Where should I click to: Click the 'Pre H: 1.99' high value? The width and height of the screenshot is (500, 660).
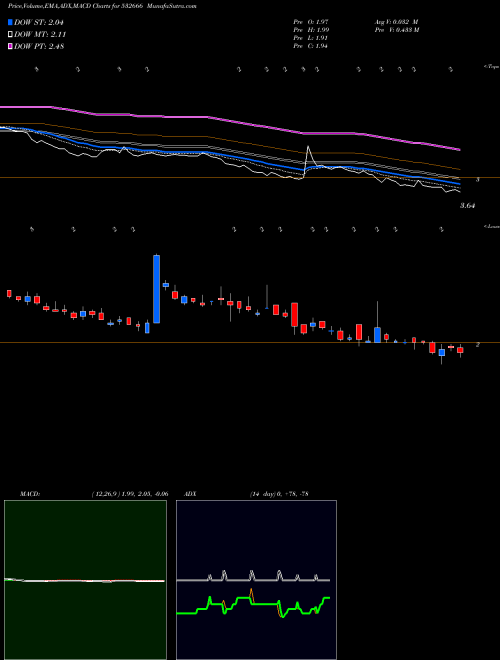pyautogui.click(x=311, y=30)
